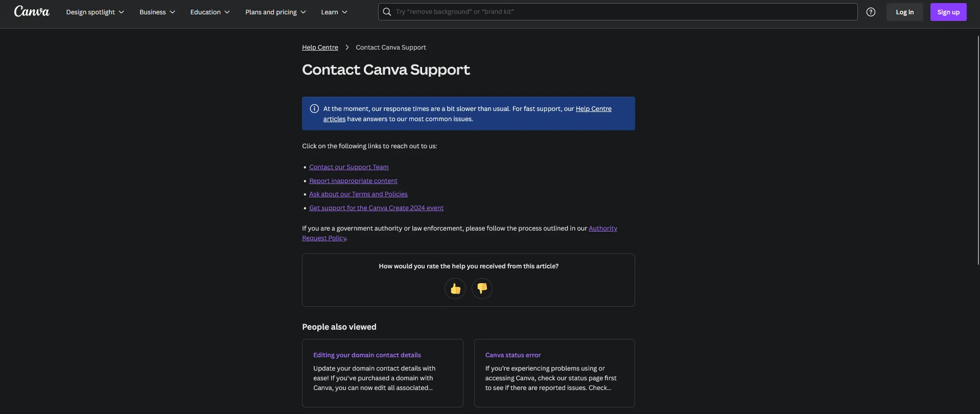Open Canva Create 2024 event support link
The height and width of the screenshot is (414, 980).
pos(376,208)
